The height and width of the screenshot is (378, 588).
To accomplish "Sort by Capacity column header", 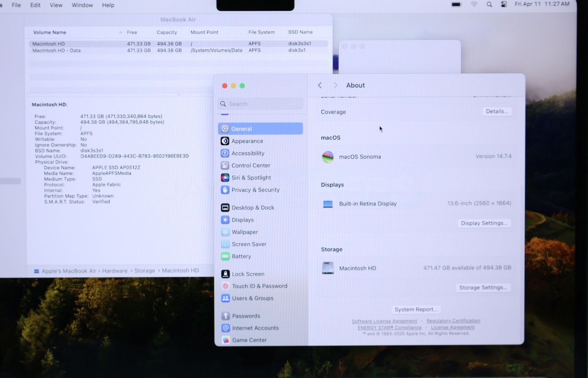I will tap(167, 32).
